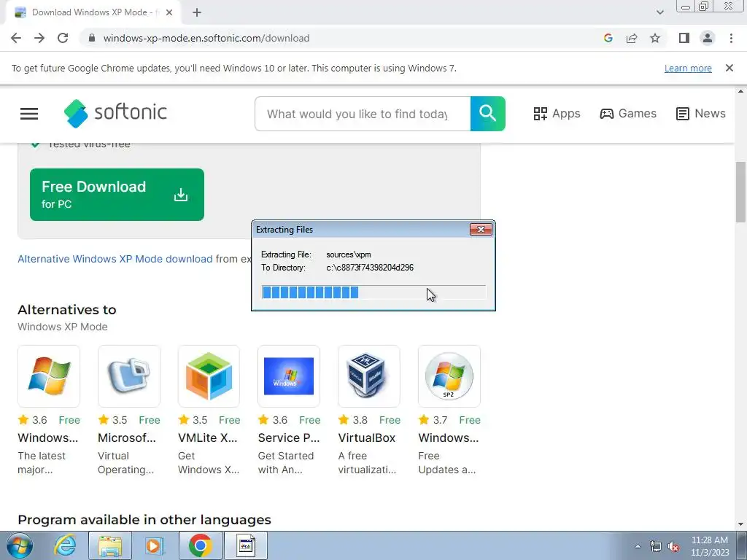Open a new browser tab
This screenshot has width=747, height=560.
tap(197, 12)
